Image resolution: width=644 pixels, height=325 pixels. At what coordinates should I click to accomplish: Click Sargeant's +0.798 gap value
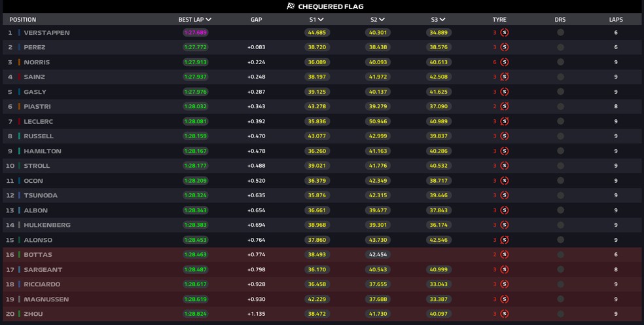[x=257, y=269]
